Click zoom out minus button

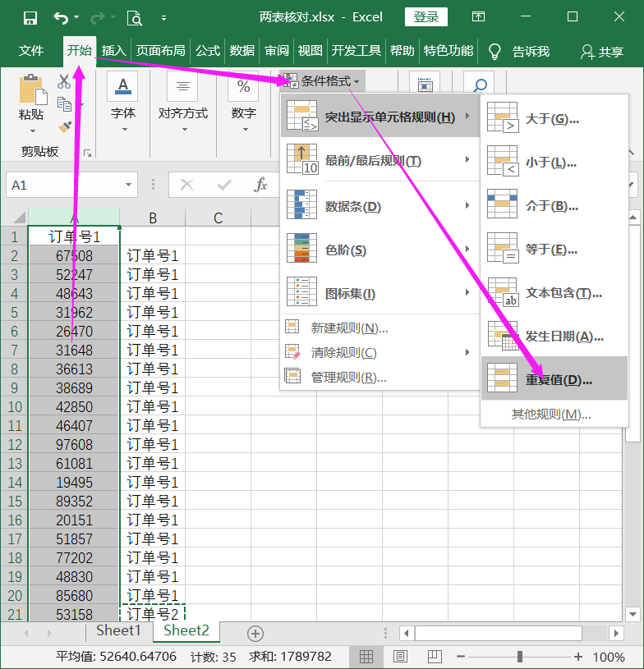coord(460,656)
